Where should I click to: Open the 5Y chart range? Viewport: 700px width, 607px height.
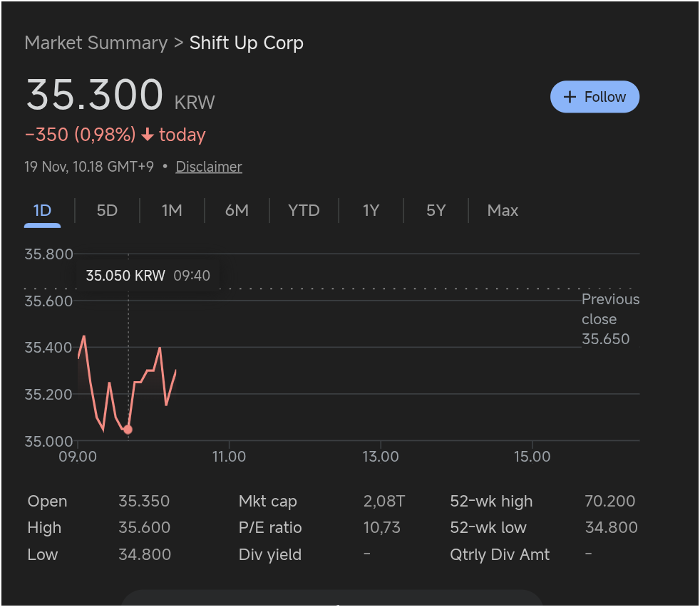coord(436,210)
